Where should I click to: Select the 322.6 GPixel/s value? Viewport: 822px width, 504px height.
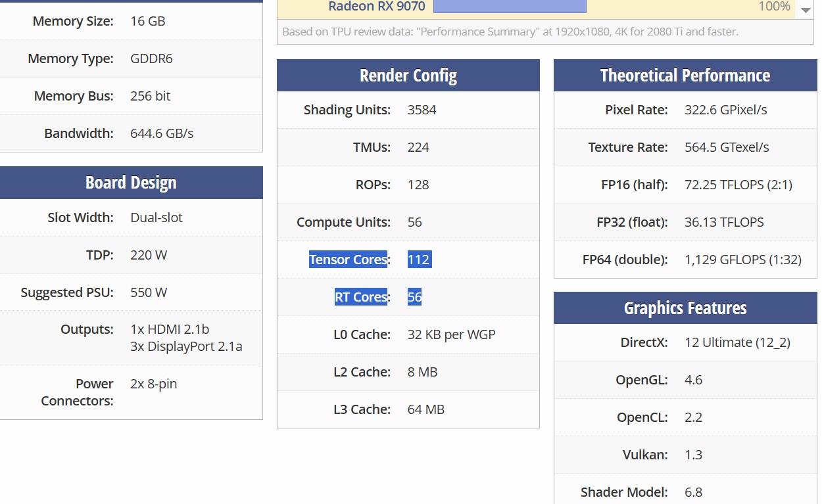[725, 110]
